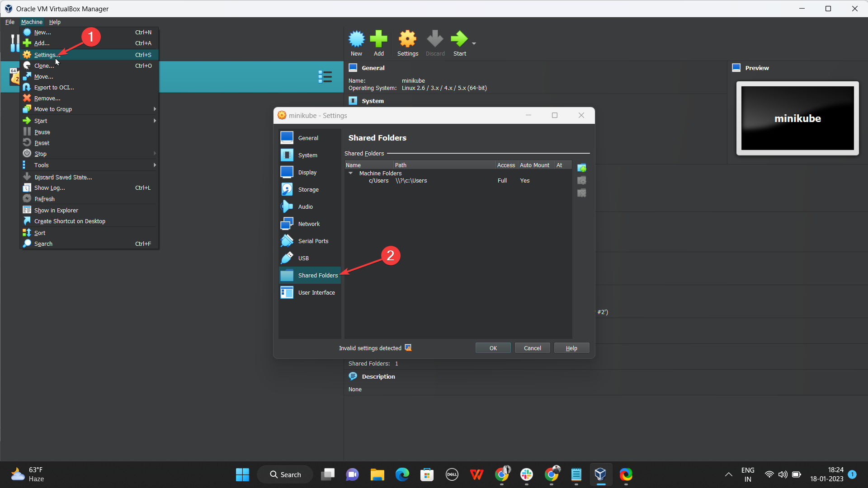The height and width of the screenshot is (488, 868).
Task: Open the weather widget showing 63°F Haze
Action: [x=28, y=474]
